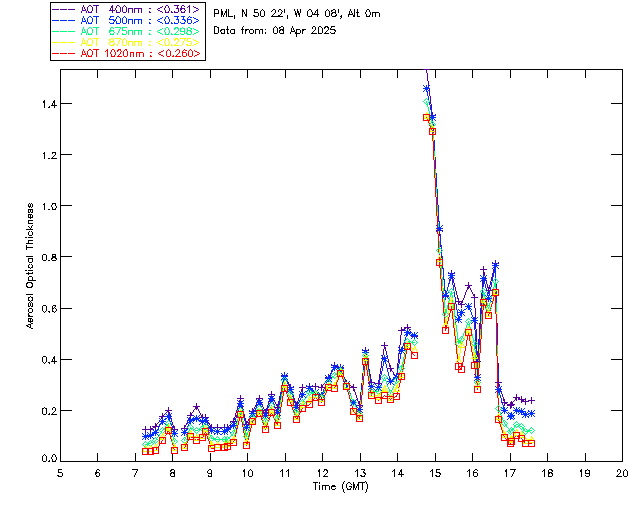Click the 1.4 y-axis tick label
Image resolution: width=640 pixels, height=512 pixels.
point(49,104)
